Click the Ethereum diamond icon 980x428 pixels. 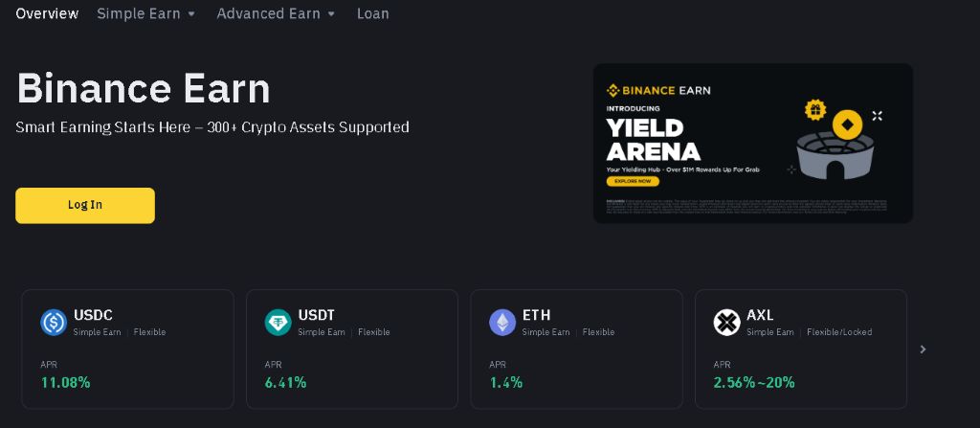coord(502,323)
